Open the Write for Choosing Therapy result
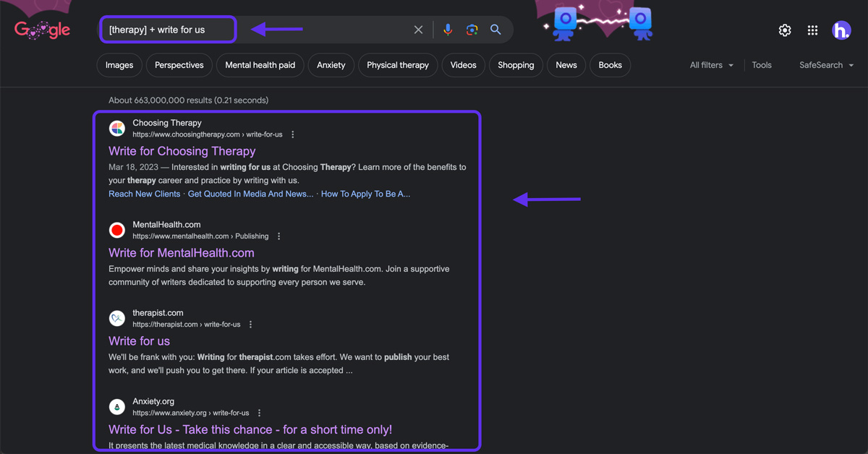The width and height of the screenshot is (868, 454). click(x=182, y=151)
